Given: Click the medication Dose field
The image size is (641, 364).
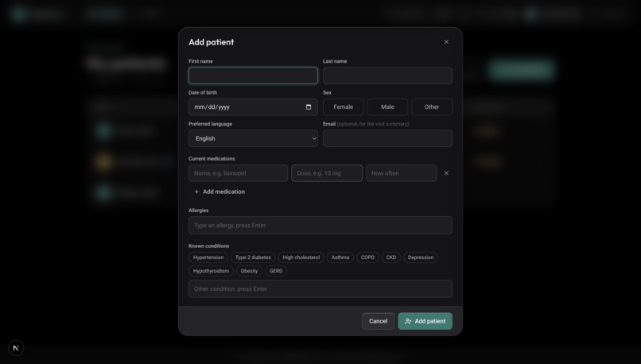Looking at the screenshot, I should pos(327,173).
